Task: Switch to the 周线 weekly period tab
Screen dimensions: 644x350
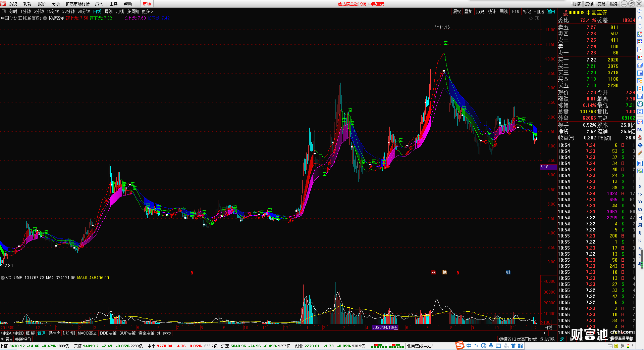Action: coord(109,11)
